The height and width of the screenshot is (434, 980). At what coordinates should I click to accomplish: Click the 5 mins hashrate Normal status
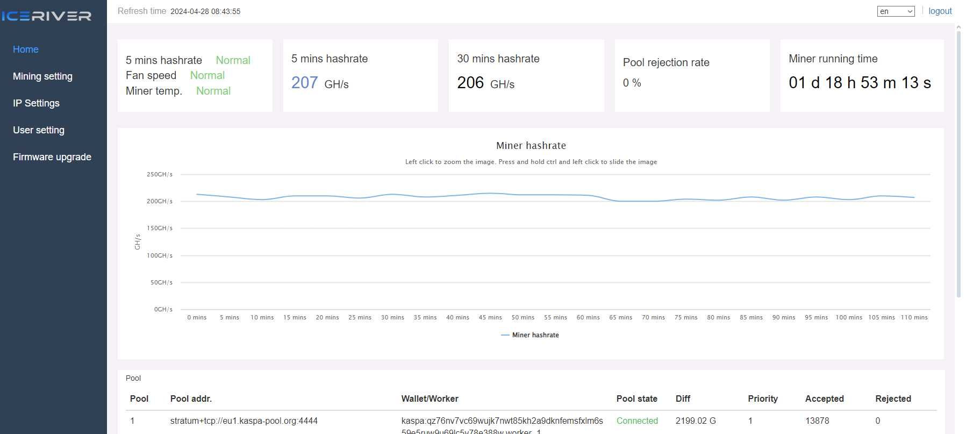click(233, 60)
